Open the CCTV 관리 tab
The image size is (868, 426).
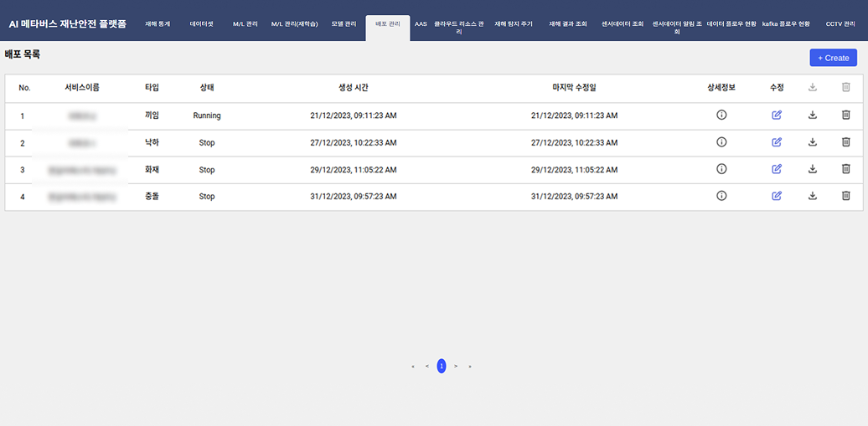click(x=840, y=24)
